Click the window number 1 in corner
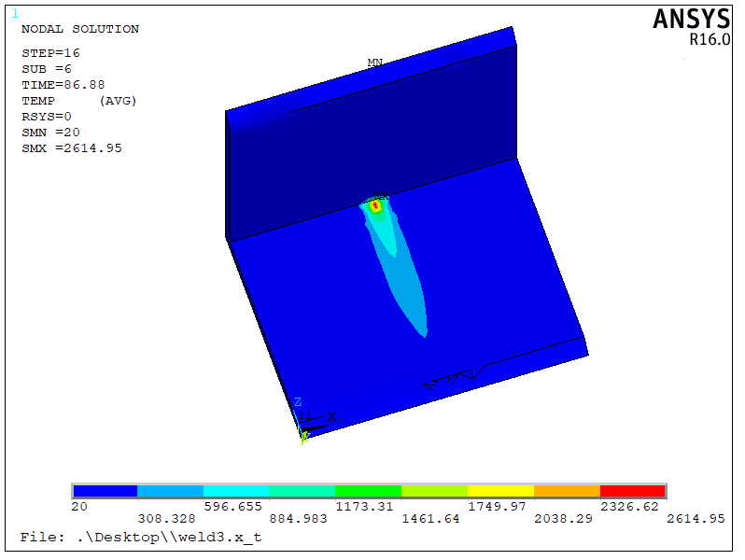Image resolution: width=745 pixels, height=560 pixels. (15, 14)
